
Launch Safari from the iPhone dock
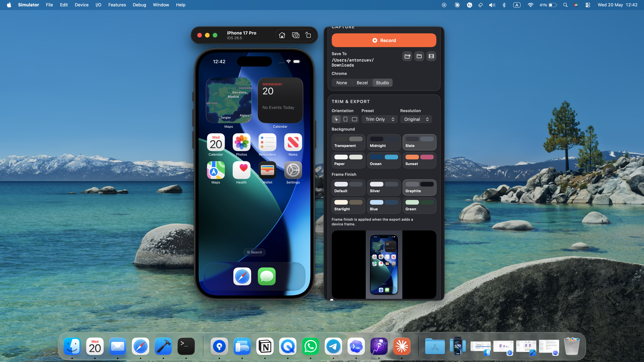pos(242,276)
